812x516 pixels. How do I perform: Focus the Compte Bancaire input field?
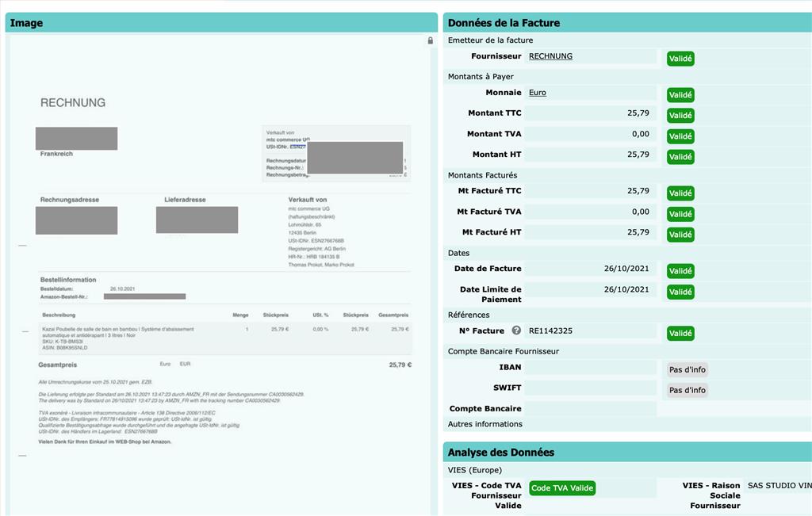point(590,409)
